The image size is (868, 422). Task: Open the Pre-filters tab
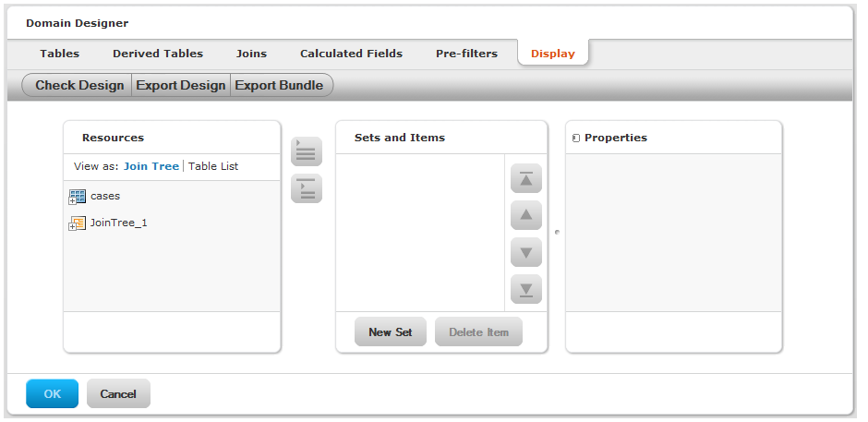466,54
